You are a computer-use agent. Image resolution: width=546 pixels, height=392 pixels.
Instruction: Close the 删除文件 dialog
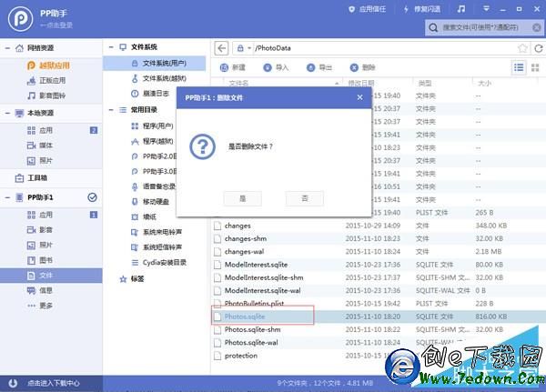pyautogui.click(x=359, y=97)
